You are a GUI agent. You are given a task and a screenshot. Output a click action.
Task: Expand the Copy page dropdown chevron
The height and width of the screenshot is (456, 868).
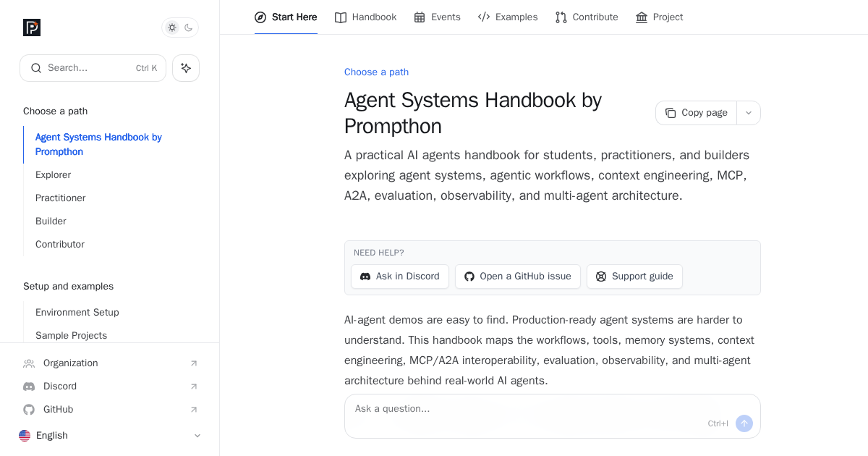point(749,113)
